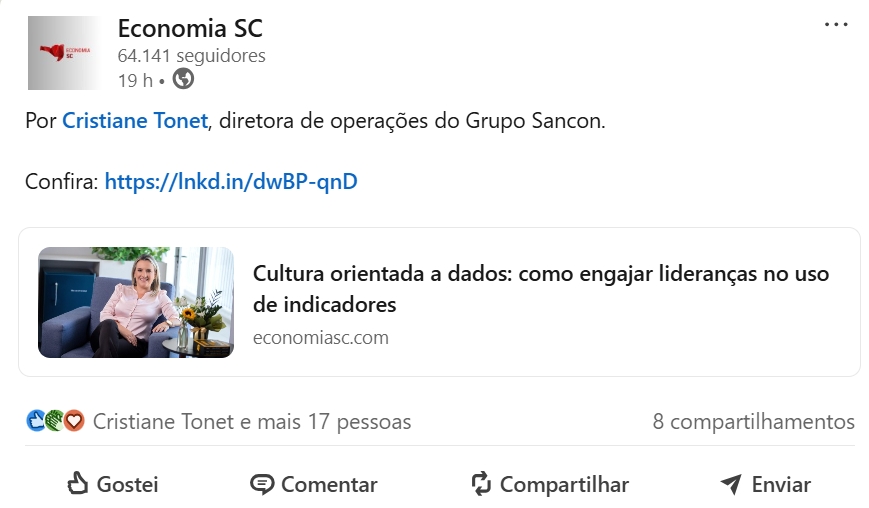Click the Economia SC profile logo
This screenshot has height=508, width=869.
[63, 52]
